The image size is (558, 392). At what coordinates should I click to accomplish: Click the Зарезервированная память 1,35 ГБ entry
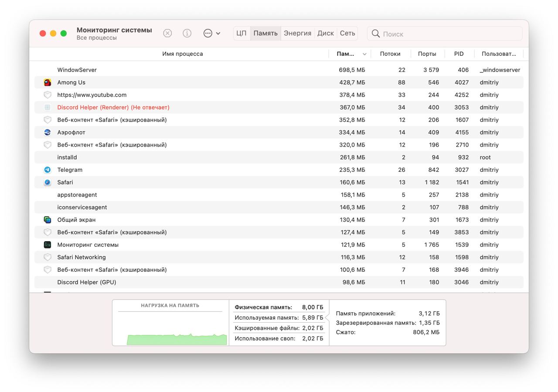pyautogui.click(x=388, y=323)
